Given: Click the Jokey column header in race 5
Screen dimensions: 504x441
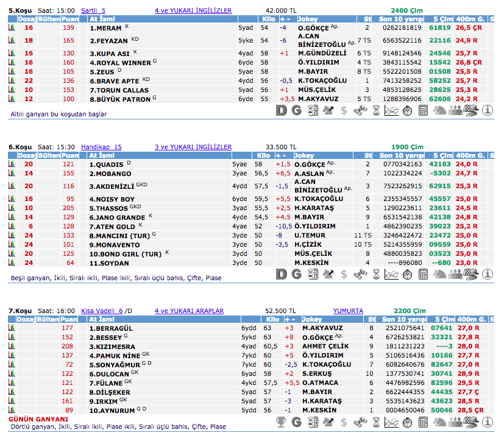Looking at the screenshot, I should (x=307, y=19).
